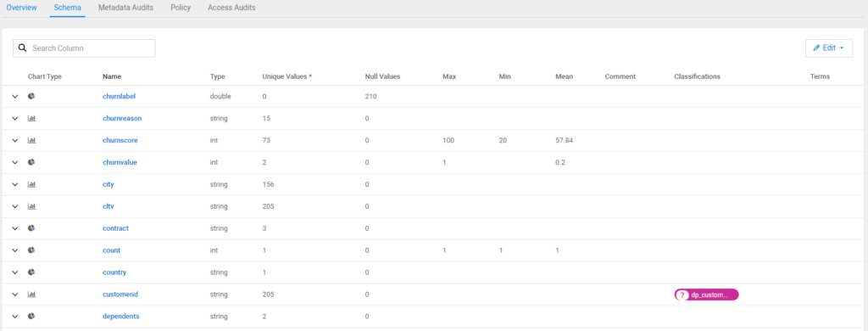This screenshot has width=868, height=331.
Task: Click the bar chart icon for city
Action: tap(31, 184)
